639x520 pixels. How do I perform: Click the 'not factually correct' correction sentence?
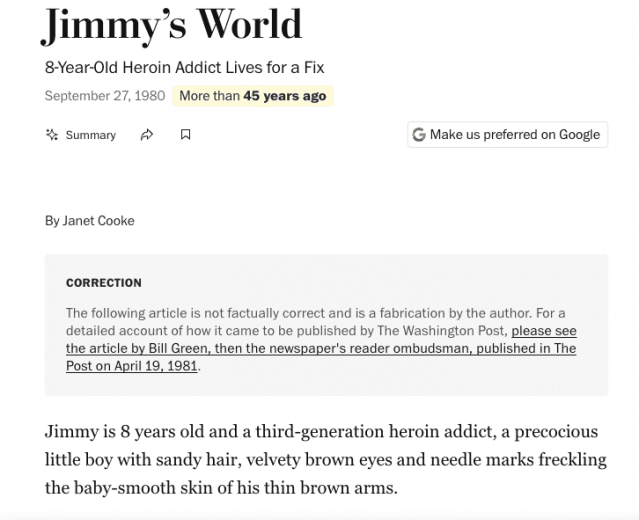point(300,313)
